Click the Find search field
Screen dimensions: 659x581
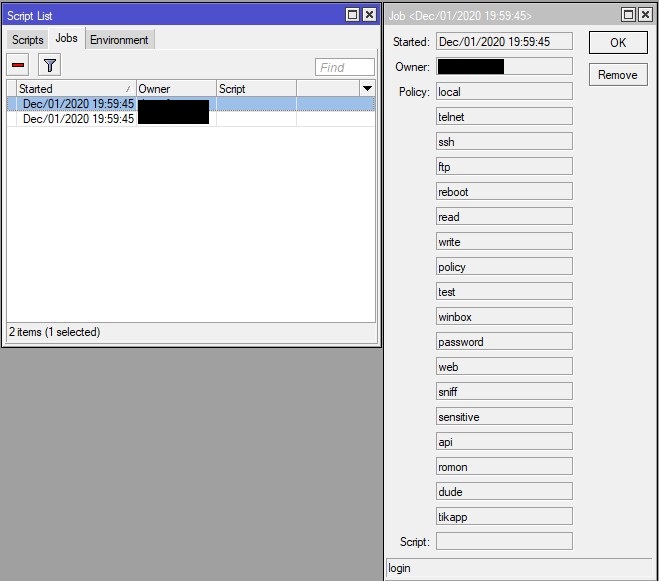[345, 67]
